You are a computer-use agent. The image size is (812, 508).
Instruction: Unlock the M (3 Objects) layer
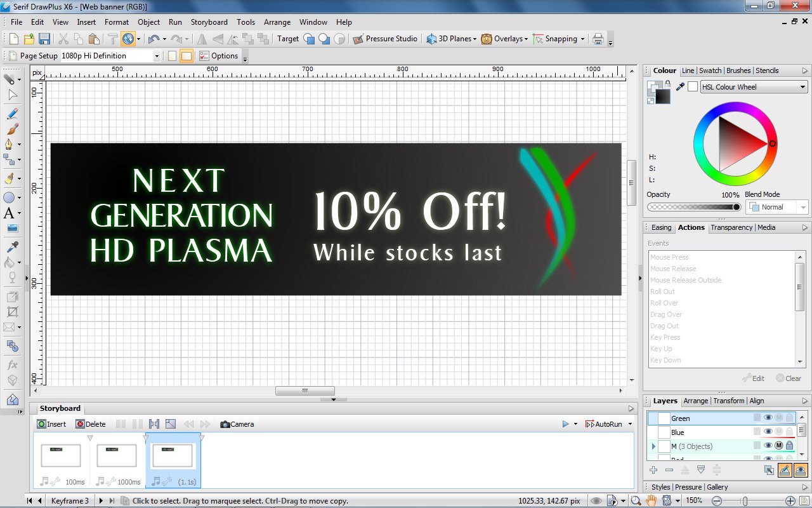[x=790, y=445]
